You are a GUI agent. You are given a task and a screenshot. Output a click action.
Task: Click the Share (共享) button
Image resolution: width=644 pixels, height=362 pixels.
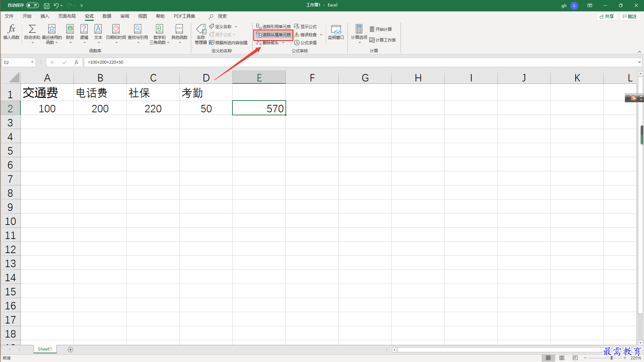(x=607, y=16)
